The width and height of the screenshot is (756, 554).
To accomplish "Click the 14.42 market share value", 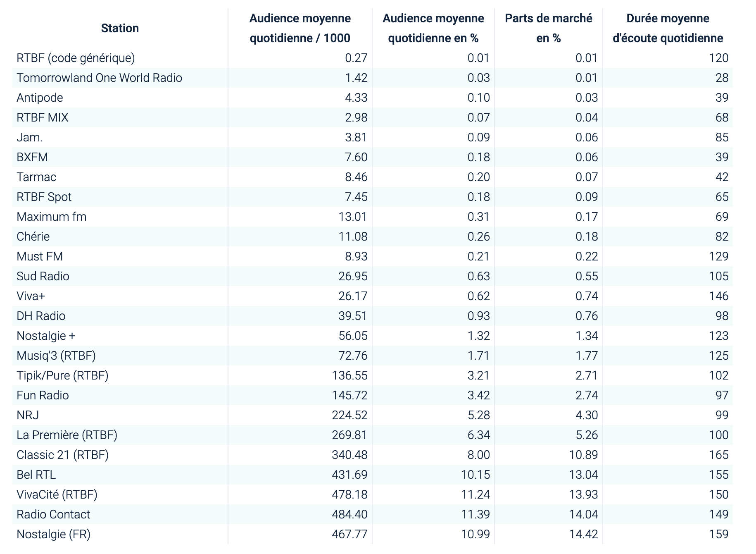I will click(x=583, y=534).
